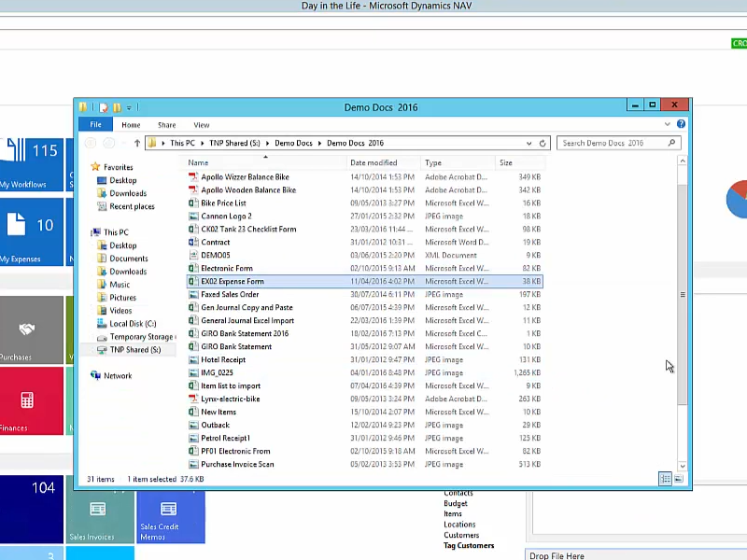Select Gen Journal Copy and Paste file
The width and height of the screenshot is (747, 560).
(x=364, y=308)
